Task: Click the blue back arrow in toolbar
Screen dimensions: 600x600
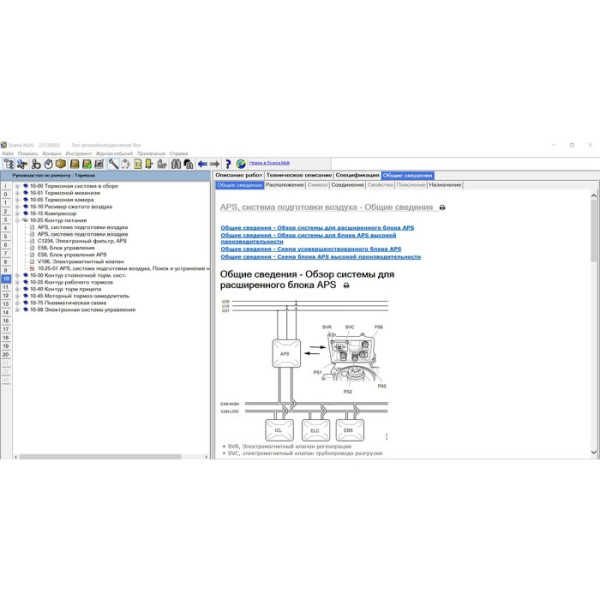Action: point(202,163)
